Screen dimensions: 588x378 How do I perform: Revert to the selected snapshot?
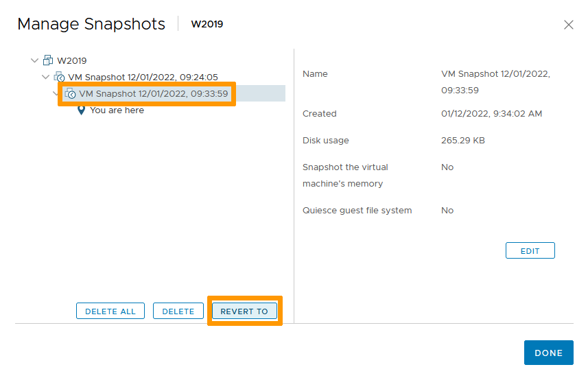coord(244,311)
